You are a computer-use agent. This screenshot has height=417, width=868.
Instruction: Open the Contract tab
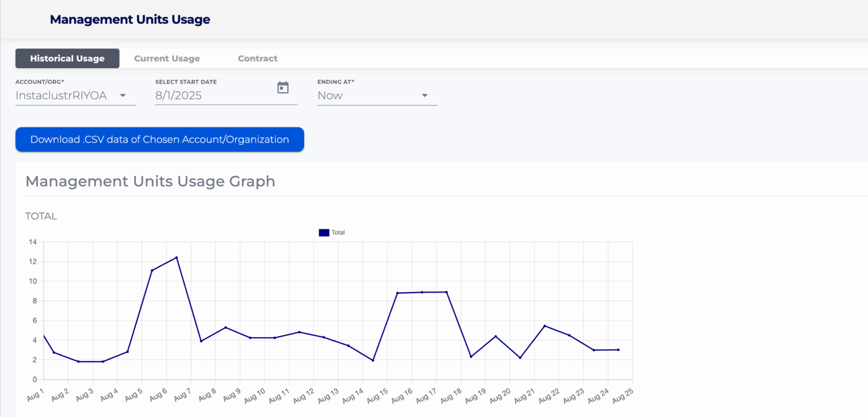pyautogui.click(x=257, y=58)
